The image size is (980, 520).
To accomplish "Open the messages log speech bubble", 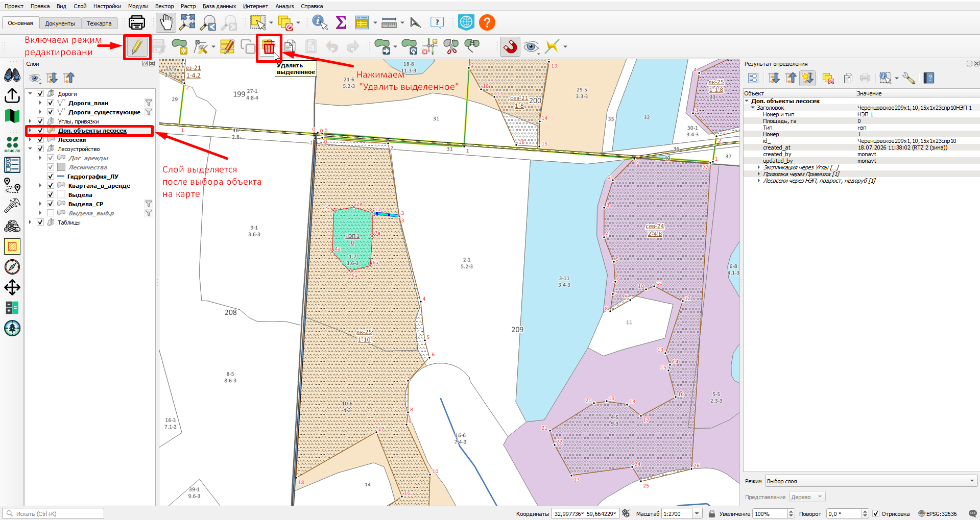I will [972, 514].
